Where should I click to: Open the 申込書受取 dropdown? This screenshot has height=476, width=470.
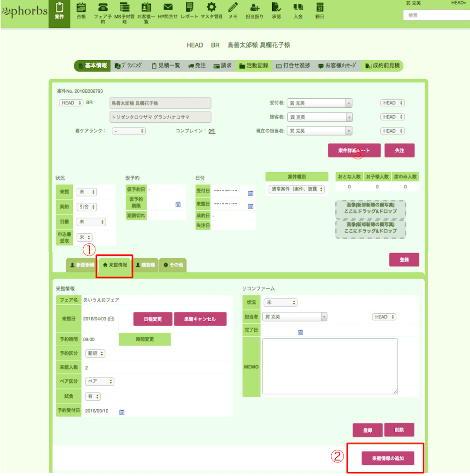coord(84,237)
